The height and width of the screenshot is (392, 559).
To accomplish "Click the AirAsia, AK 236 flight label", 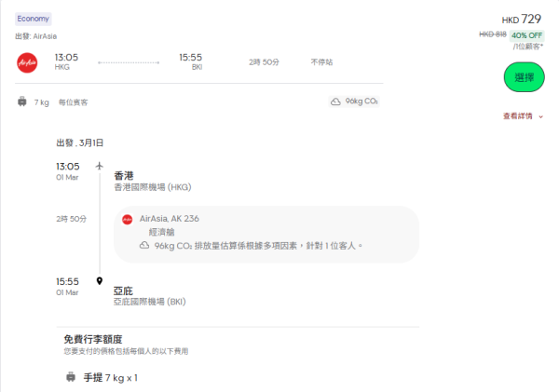I will point(169,219).
